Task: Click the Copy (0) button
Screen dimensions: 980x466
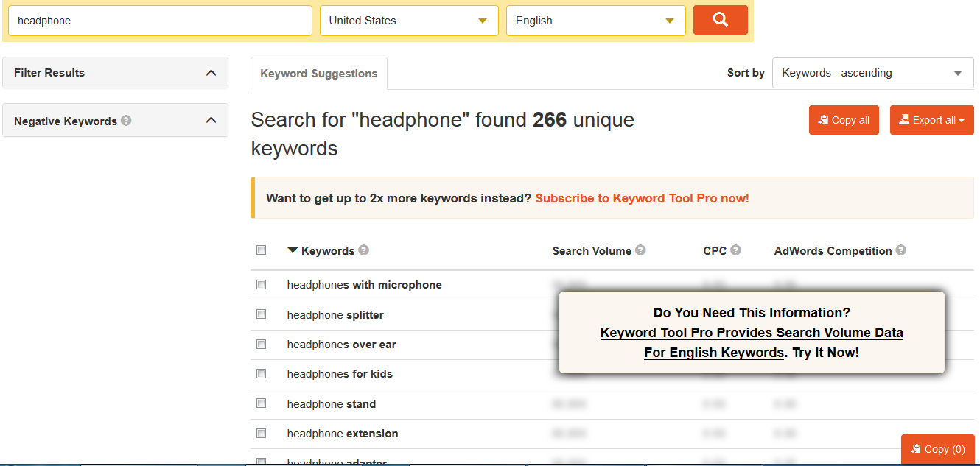Action: pos(937,449)
